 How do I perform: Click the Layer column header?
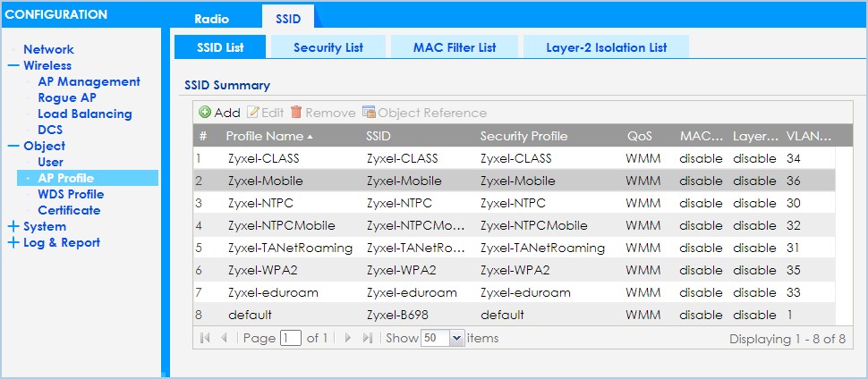(755, 136)
